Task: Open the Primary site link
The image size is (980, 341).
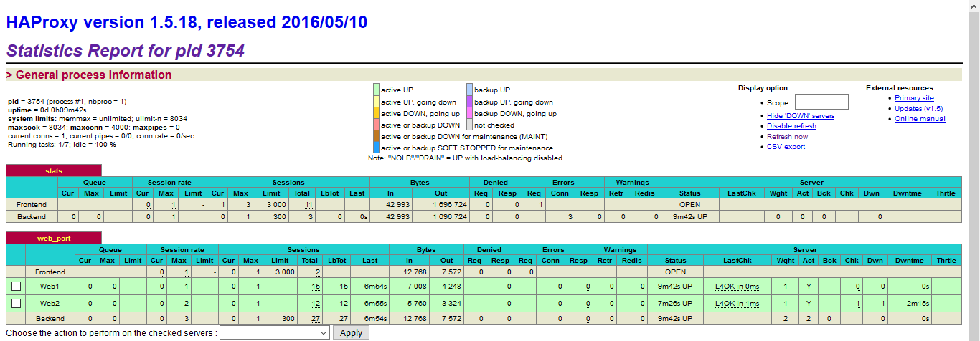Action: point(914,98)
